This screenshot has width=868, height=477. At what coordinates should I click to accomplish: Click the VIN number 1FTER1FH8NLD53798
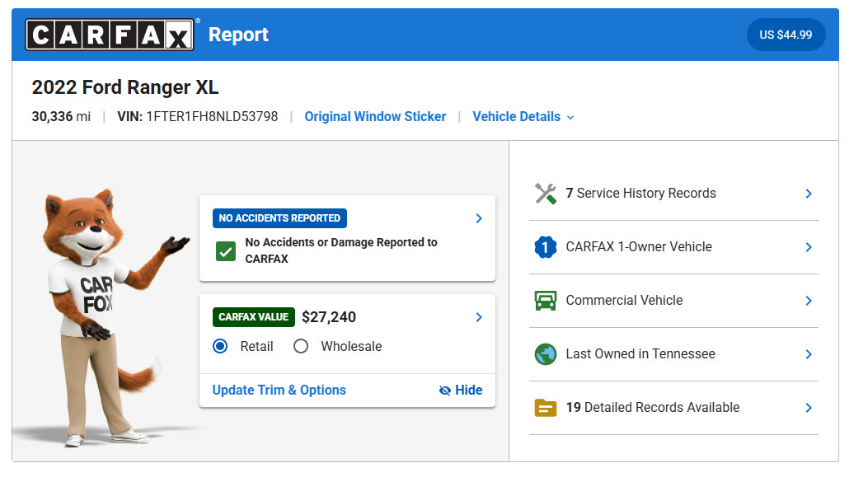212,117
